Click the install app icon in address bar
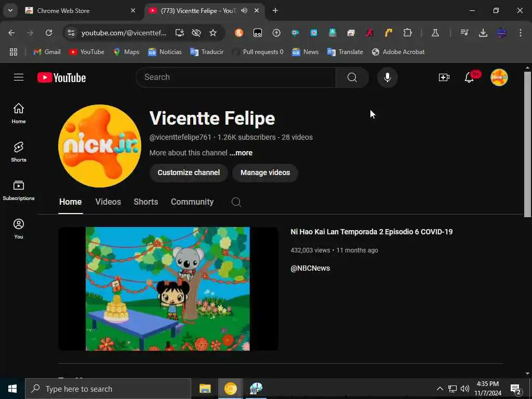The image size is (532, 399). point(179,33)
